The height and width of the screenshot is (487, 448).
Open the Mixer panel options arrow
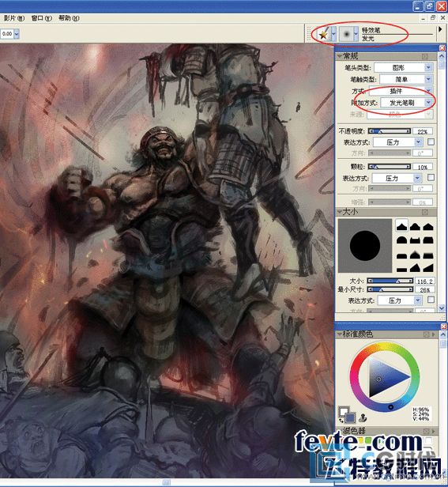[434, 431]
